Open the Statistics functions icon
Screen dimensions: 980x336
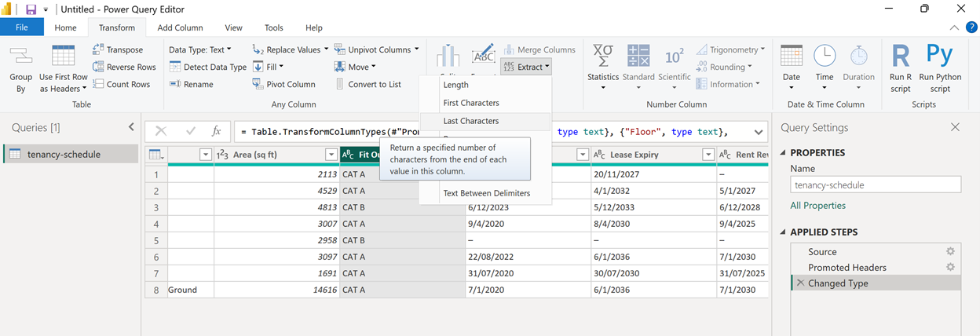pos(603,57)
